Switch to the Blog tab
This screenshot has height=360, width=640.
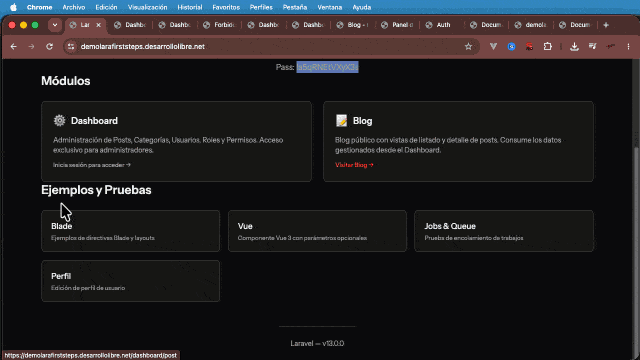353,25
